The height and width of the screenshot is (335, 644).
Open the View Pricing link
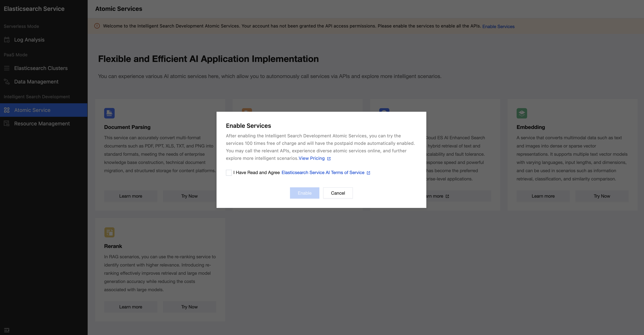click(312, 158)
